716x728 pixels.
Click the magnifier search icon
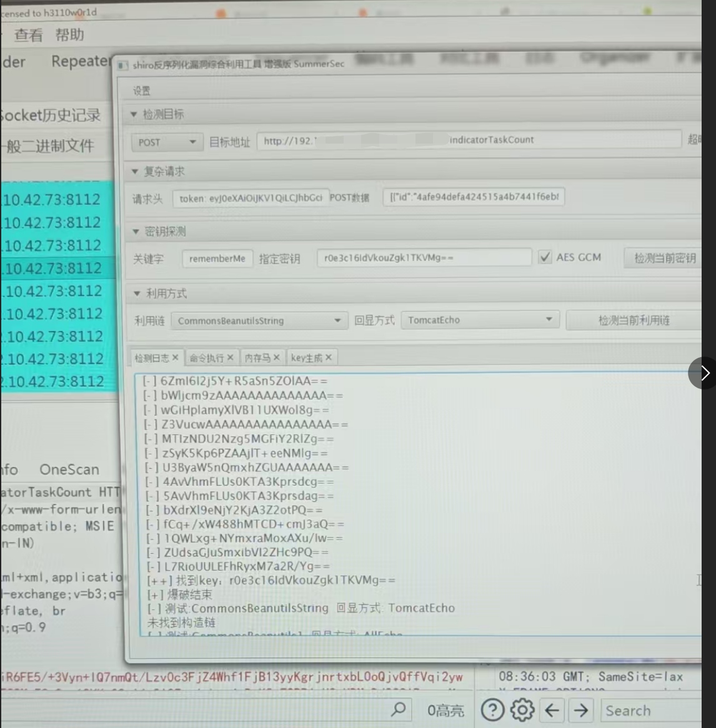[x=398, y=709]
